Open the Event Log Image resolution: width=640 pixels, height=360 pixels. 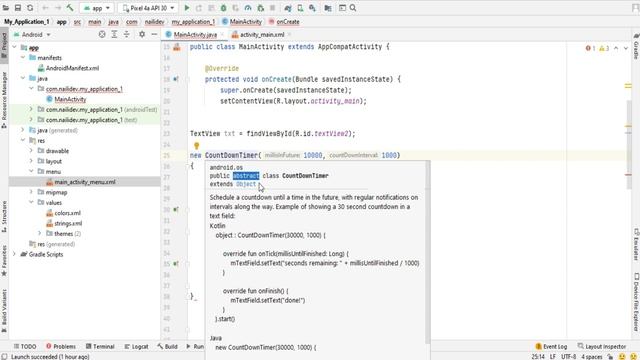tap(551, 347)
